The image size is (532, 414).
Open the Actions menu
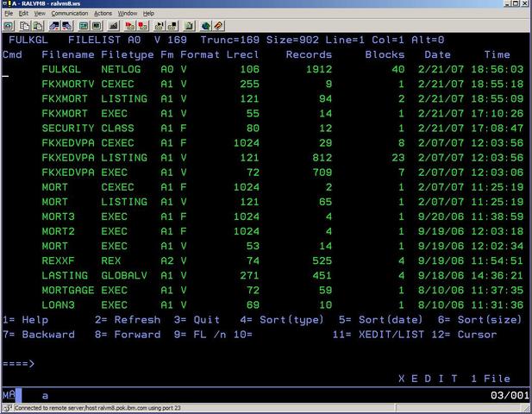pyautogui.click(x=103, y=13)
